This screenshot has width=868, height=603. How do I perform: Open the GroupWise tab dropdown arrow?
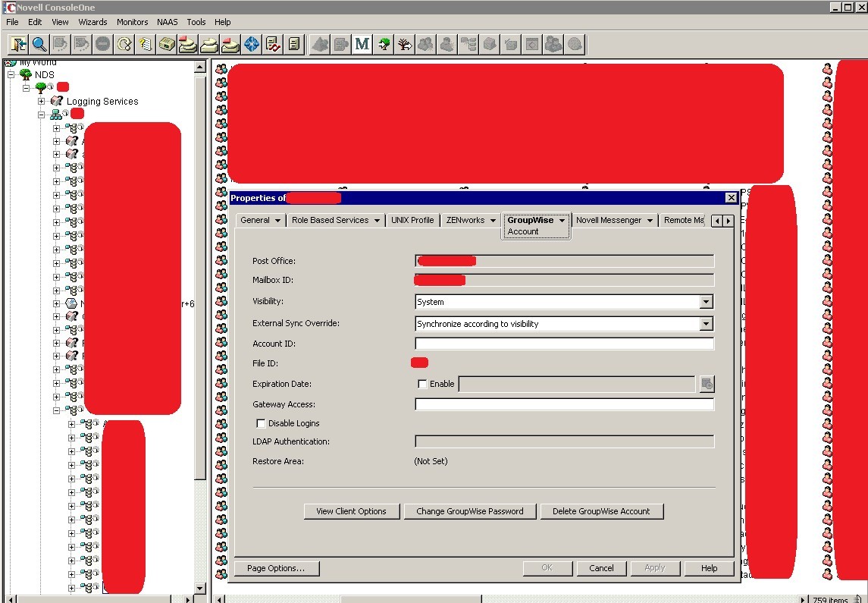point(562,221)
